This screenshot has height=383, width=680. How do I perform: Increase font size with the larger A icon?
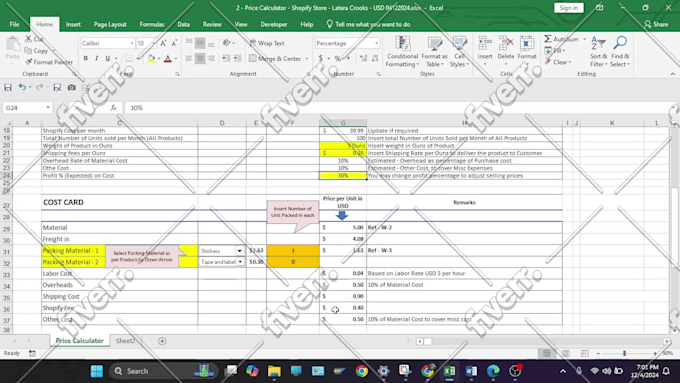click(x=163, y=43)
